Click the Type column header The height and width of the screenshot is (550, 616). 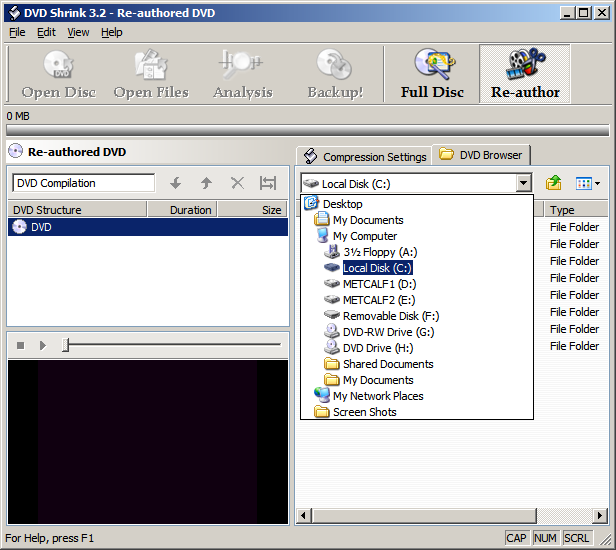point(576,210)
